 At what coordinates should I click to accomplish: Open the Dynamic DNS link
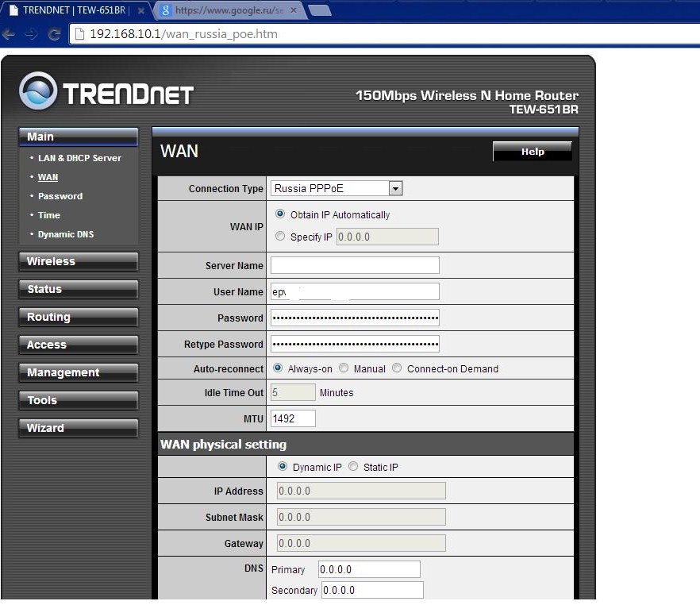pyautogui.click(x=66, y=234)
